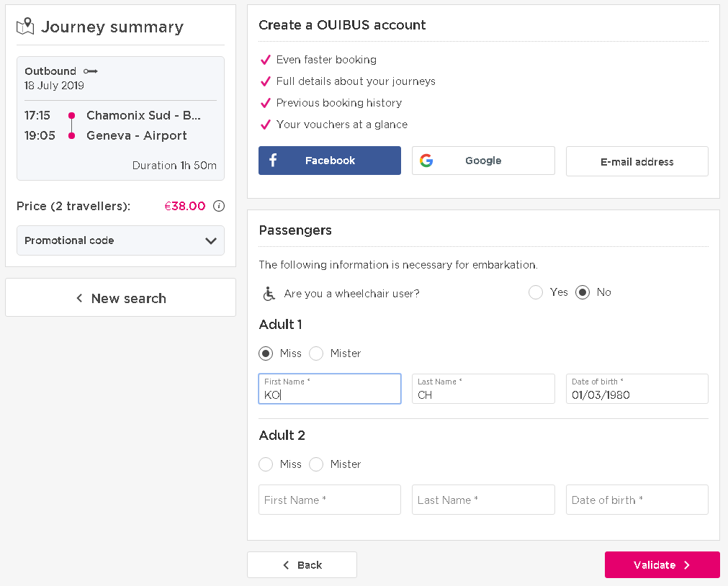Click the chevron on New search
Image resolution: width=728 pixels, height=586 pixels.
[x=79, y=298]
